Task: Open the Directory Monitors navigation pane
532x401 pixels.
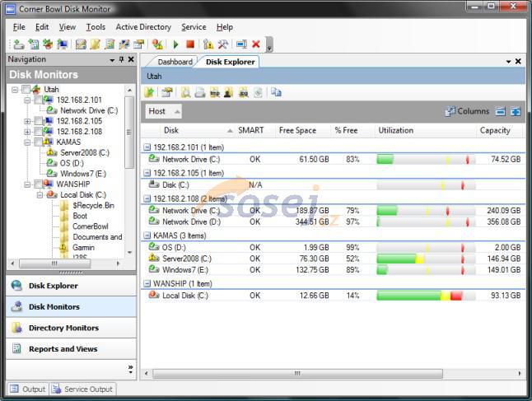Action: (x=72, y=328)
